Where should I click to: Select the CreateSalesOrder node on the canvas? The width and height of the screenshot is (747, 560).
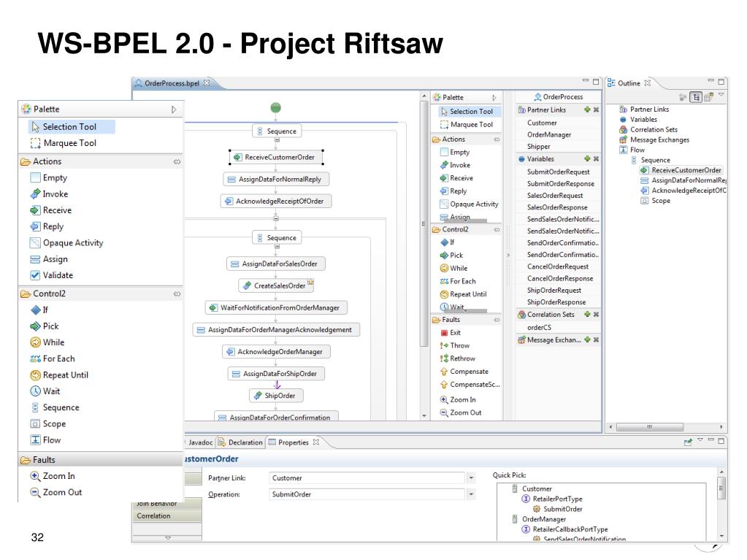(276, 285)
